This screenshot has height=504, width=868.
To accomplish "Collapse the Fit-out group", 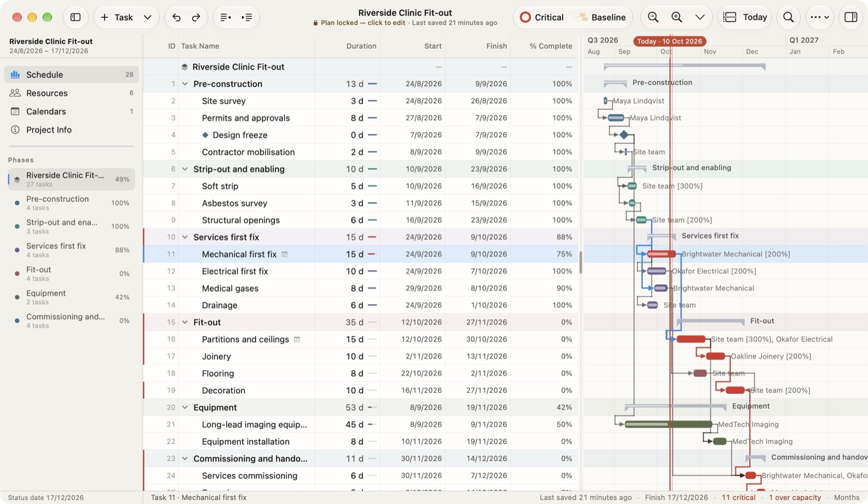I will click(x=185, y=322).
